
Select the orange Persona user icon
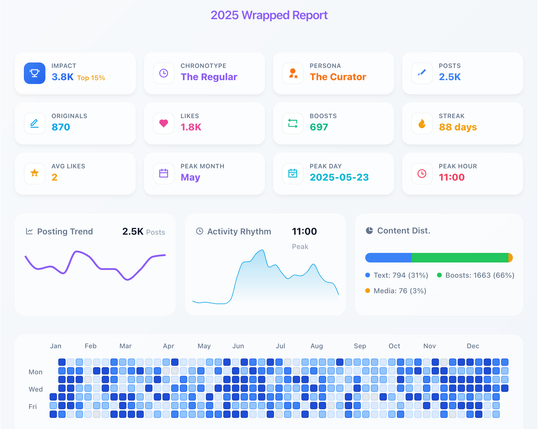coord(293,73)
